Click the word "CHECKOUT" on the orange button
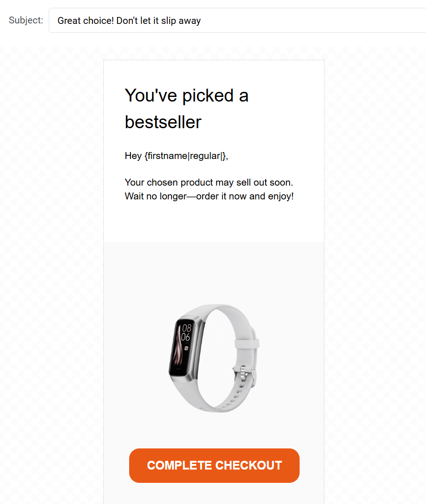The height and width of the screenshot is (504, 426). [248, 465]
